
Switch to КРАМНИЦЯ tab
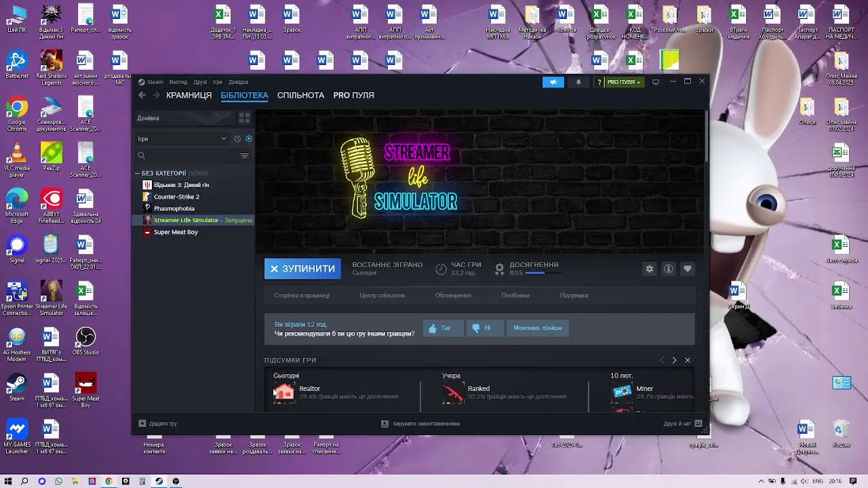tap(189, 96)
